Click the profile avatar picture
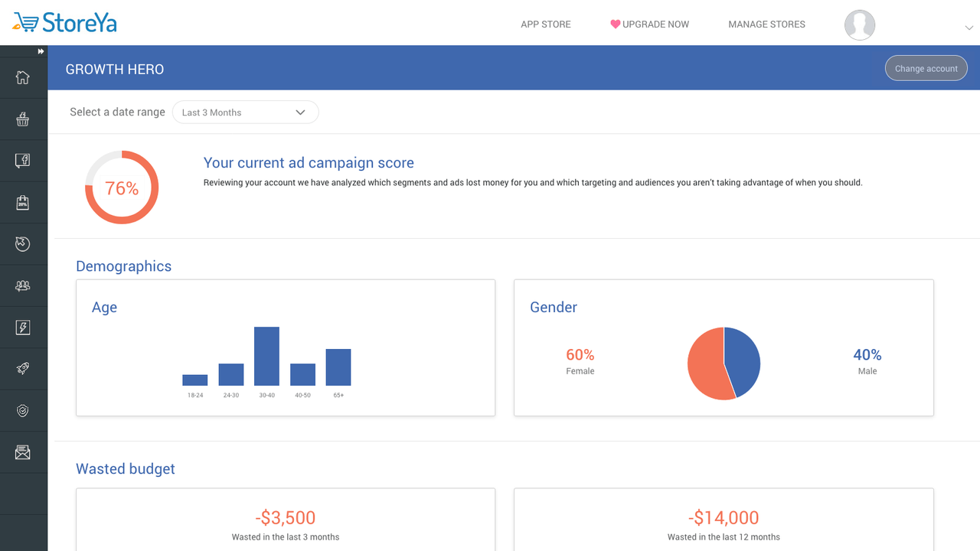 tap(860, 25)
